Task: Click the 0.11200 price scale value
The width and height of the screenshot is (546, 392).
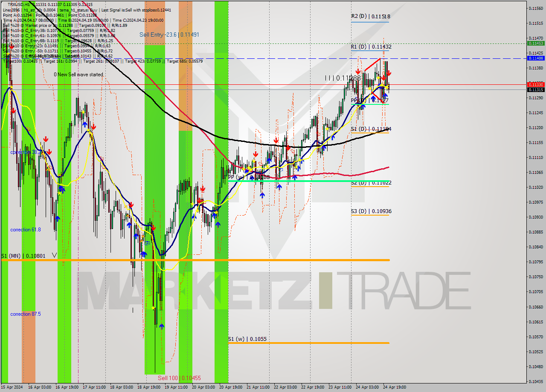Action: pos(535,128)
